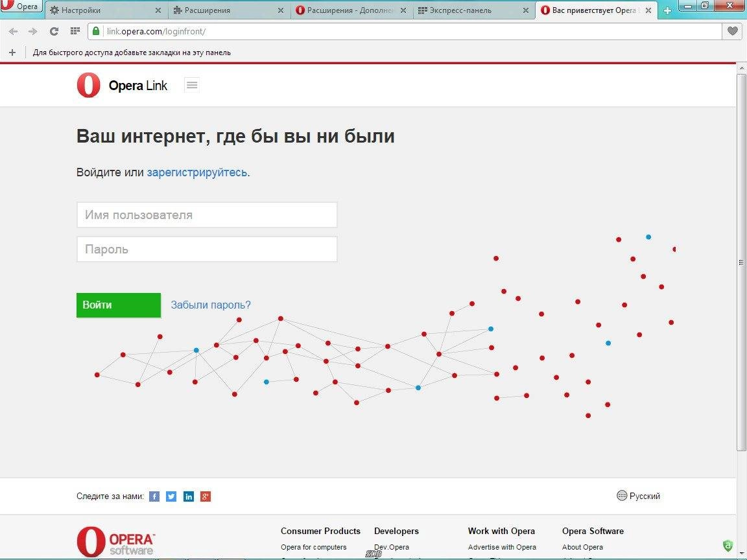Open the Opera menu button
747x560 pixels.
(x=21, y=6)
